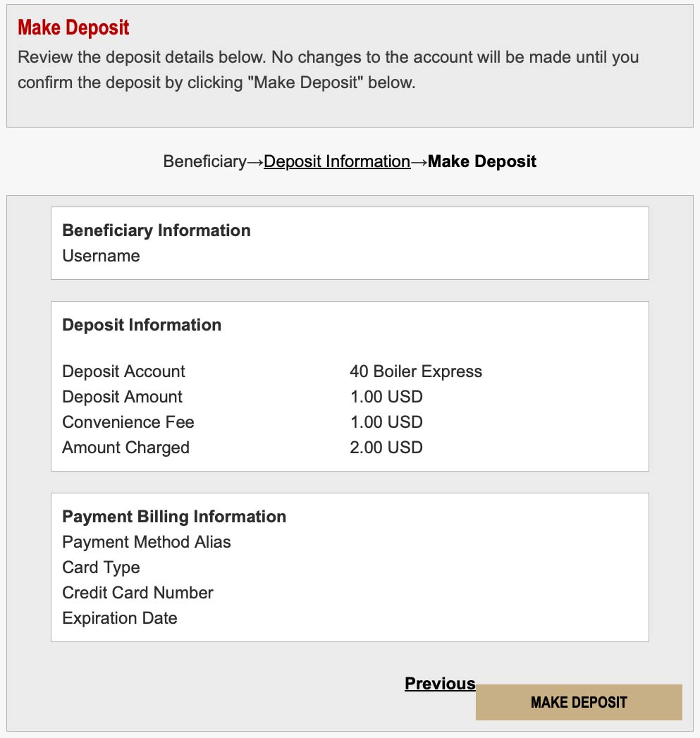This screenshot has height=738, width=700.
Task: Click the Card Type label
Action: pos(101,567)
